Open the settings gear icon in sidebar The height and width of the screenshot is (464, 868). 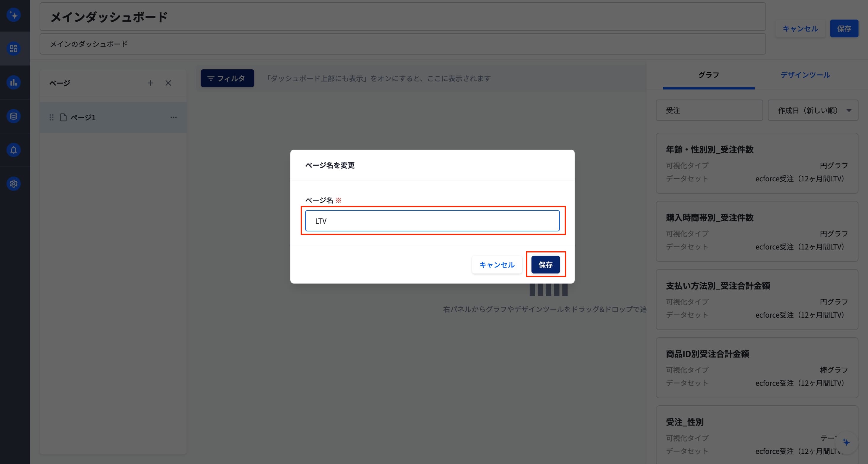13,184
